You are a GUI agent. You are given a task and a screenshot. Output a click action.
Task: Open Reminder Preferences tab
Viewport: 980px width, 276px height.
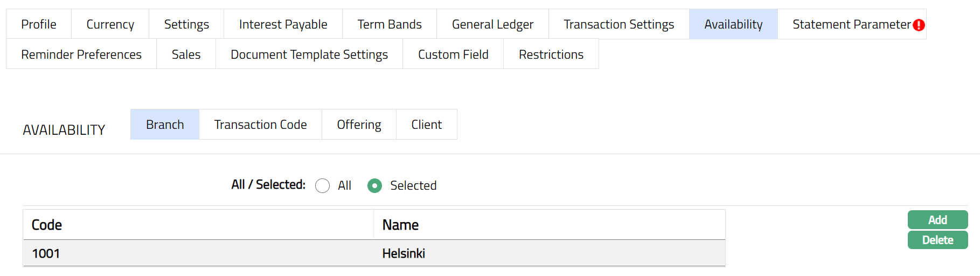coord(81,54)
